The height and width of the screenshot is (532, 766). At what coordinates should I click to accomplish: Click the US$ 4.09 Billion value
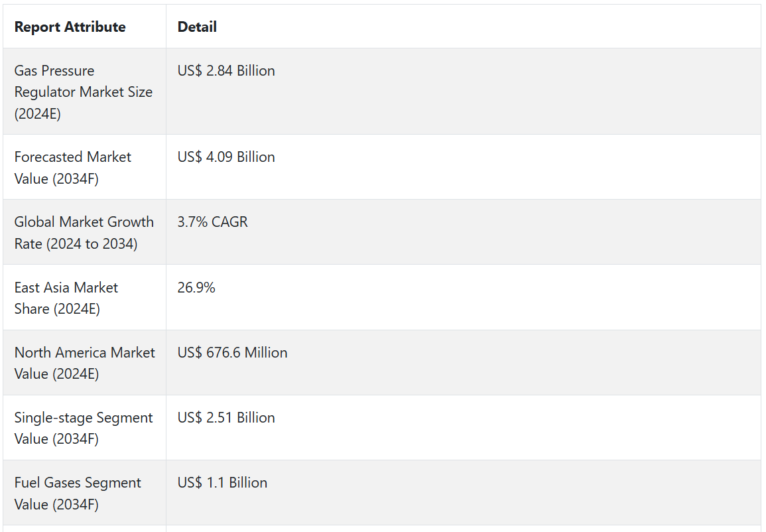[x=226, y=157]
